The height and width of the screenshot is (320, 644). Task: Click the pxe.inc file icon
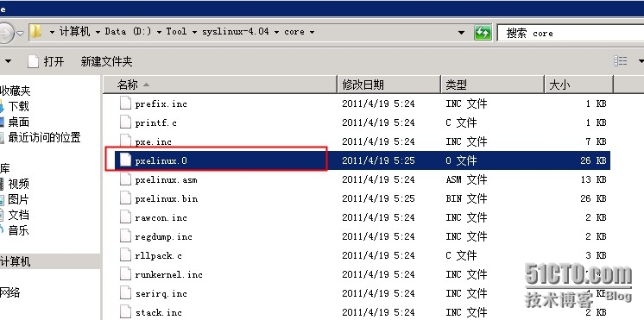coord(125,141)
